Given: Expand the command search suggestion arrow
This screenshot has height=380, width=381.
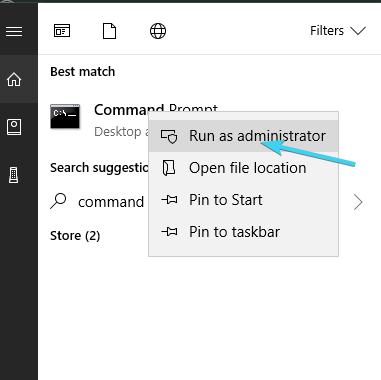Looking at the screenshot, I should pyautogui.click(x=358, y=202).
